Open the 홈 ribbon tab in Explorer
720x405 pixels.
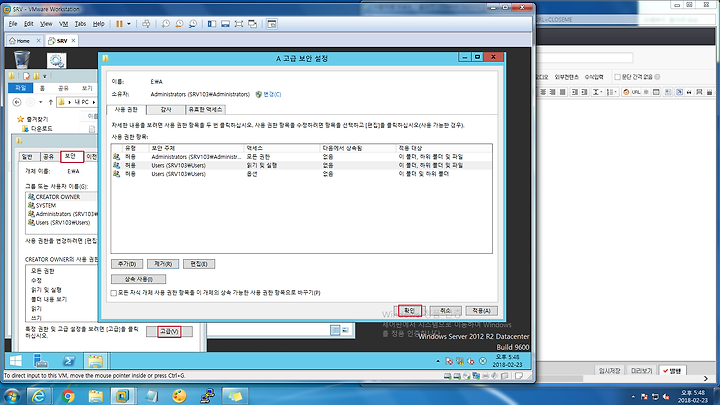pyautogui.click(x=42, y=88)
